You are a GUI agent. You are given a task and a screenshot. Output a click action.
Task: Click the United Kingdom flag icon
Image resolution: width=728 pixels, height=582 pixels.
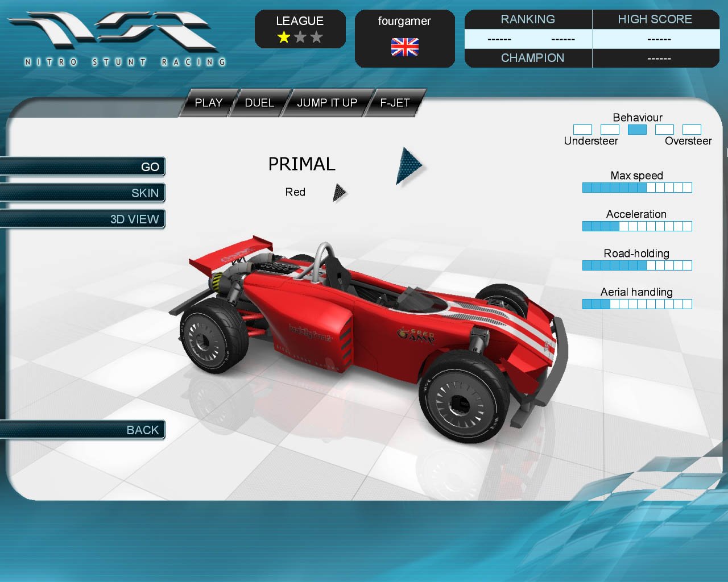coord(404,47)
